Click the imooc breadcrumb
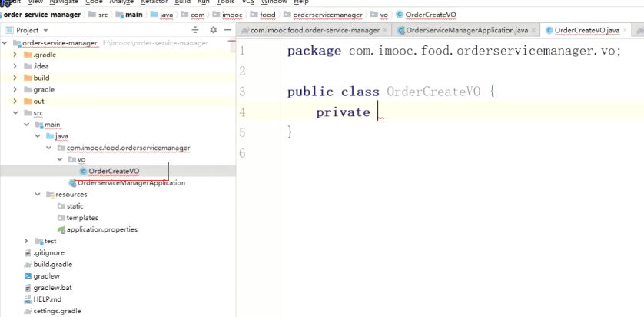 227,15
